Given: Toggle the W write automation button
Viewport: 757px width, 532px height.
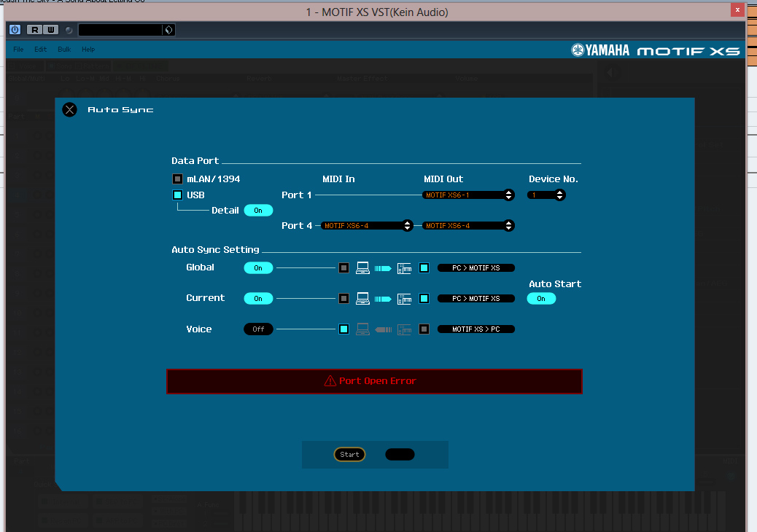Looking at the screenshot, I should click(x=51, y=30).
